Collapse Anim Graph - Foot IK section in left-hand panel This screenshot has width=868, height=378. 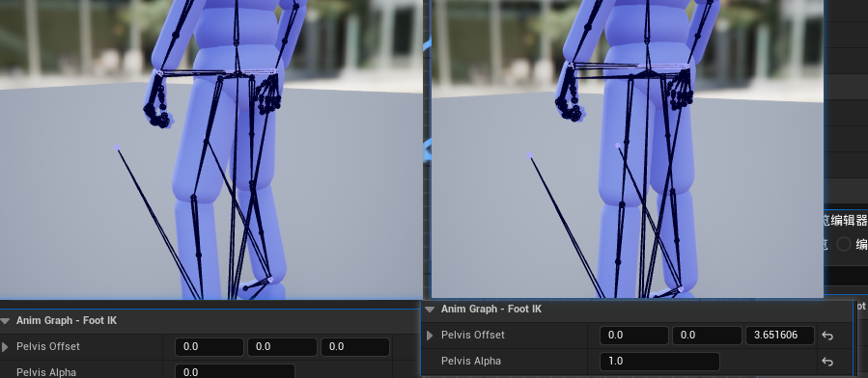[x=5, y=320]
